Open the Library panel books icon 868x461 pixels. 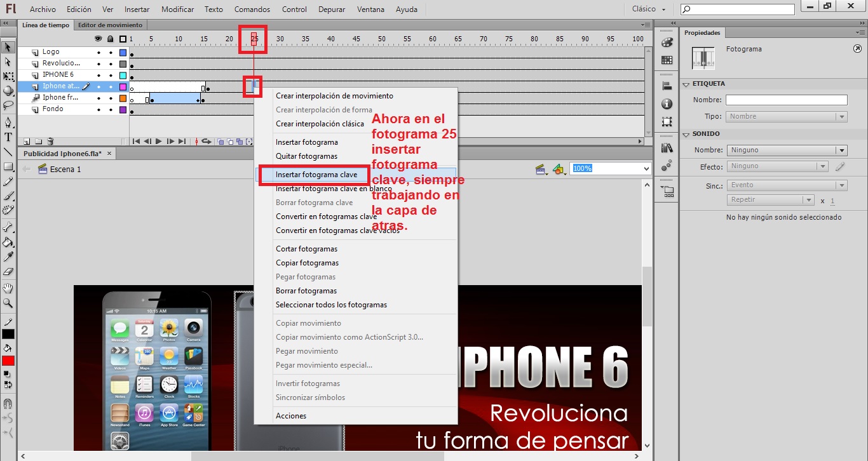(x=667, y=148)
